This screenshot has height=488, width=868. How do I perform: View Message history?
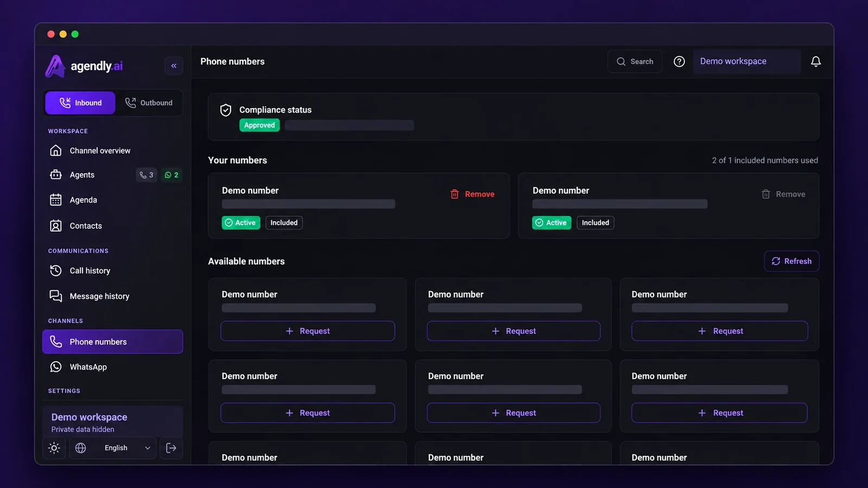pos(112,296)
